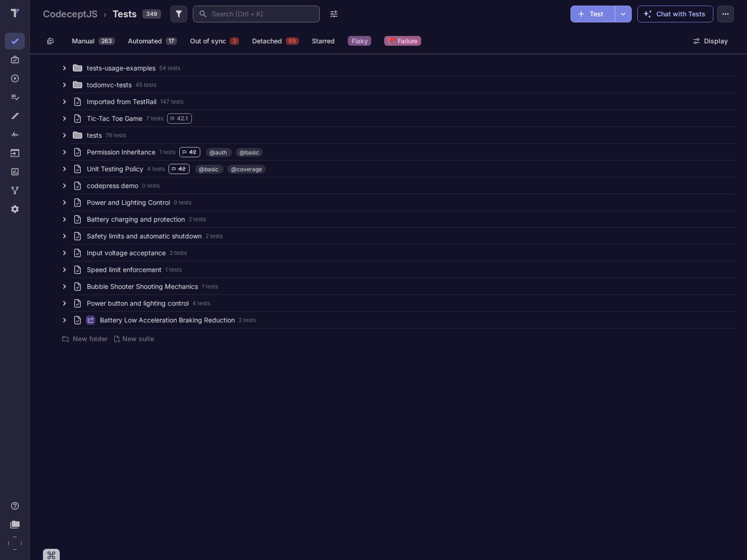
Task: Click the keyboard shortcuts command icon
Action: 51,555
